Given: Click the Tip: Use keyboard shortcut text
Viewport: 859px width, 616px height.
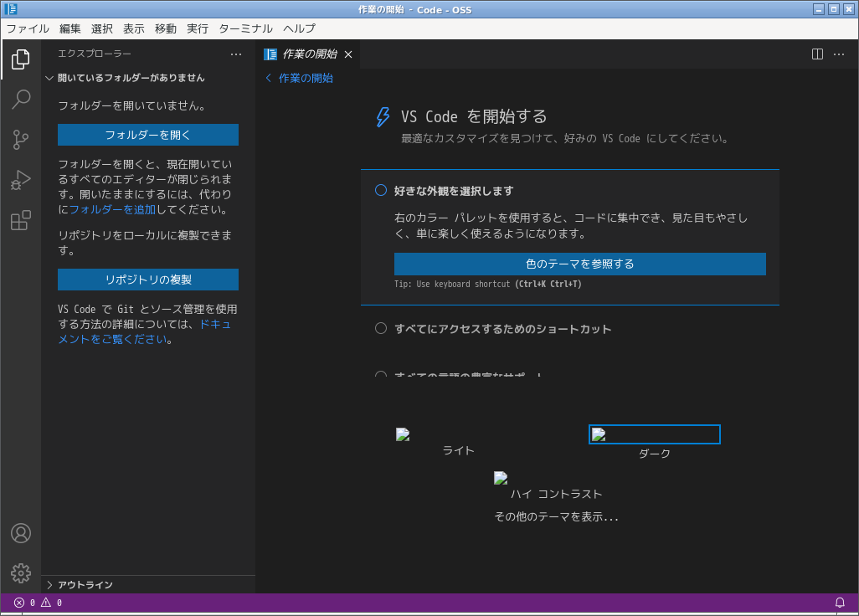Looking at the screenshot, I should 487,284.
